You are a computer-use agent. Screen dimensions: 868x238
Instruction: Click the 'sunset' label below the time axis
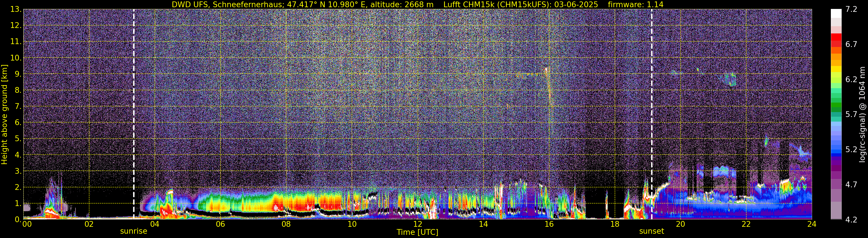(652, 231)
